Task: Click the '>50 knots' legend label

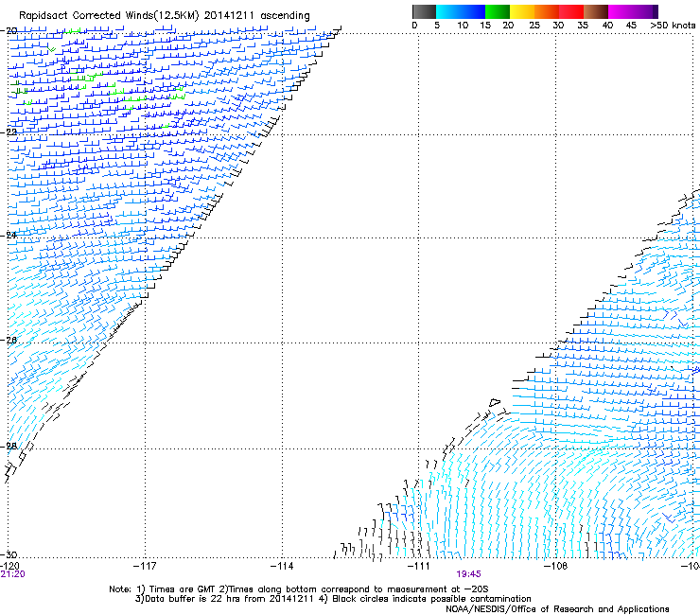Action: 673,26
